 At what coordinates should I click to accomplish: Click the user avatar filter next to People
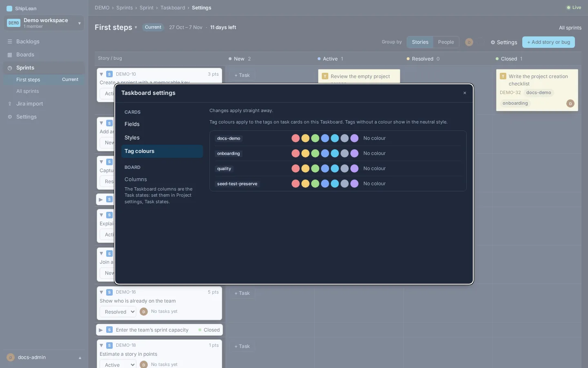pos(469,42)
